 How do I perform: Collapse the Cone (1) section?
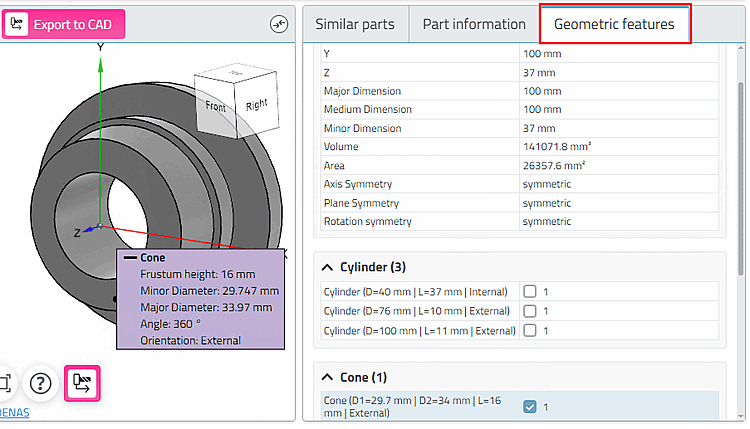point(327,377)
